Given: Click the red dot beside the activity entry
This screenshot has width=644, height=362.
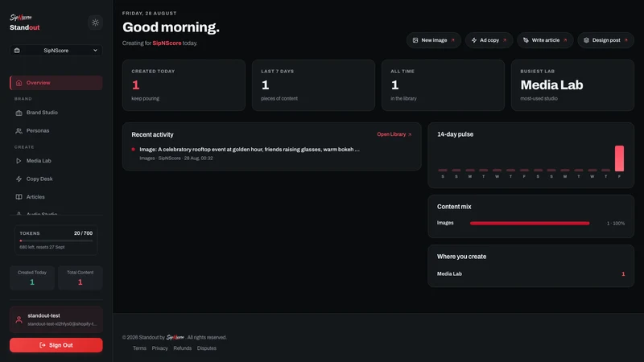Looking at the screenshot, I should [x=133, y=150].
